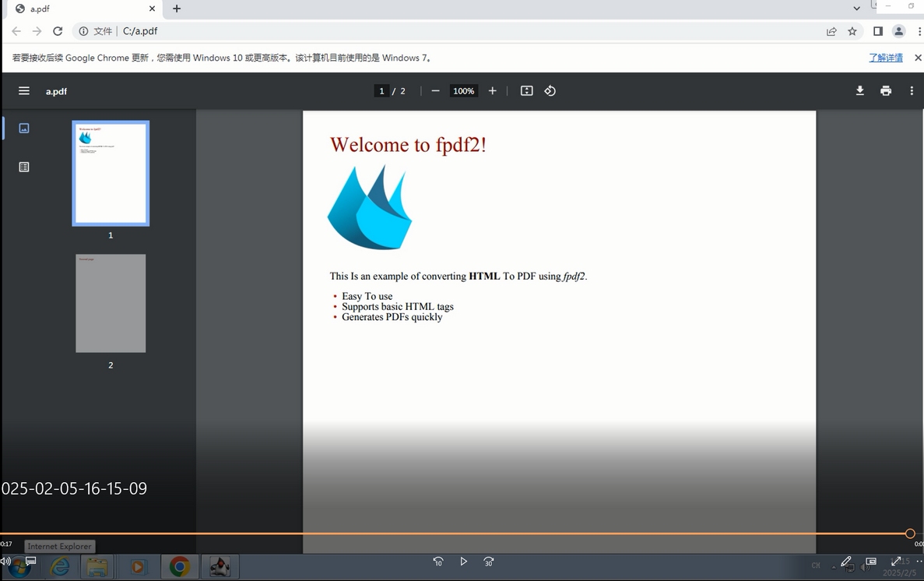Edit the 100% zoom level field
The height and width of the screenshot is (581, 924).
pyautogui.click(x=464, y=91)
